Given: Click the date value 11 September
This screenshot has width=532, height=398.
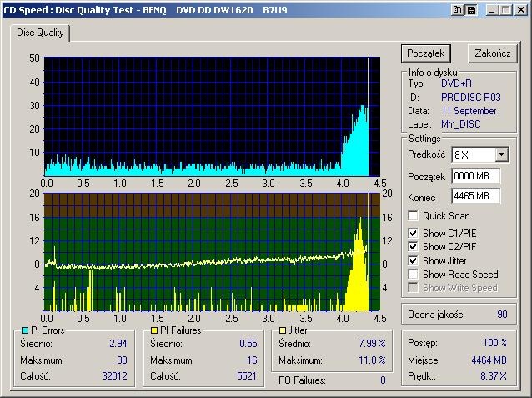Looking at the screenshot, I should pyautogui.click(x=469, y=111).
